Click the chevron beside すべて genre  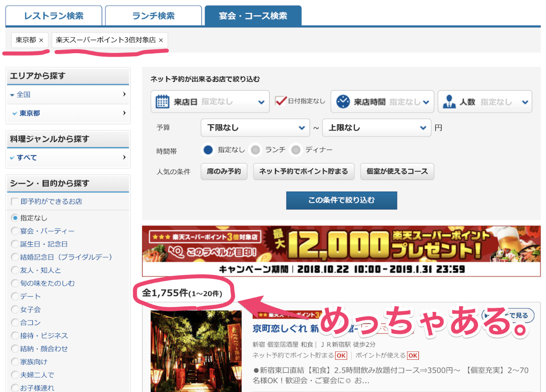coord(124,157)
